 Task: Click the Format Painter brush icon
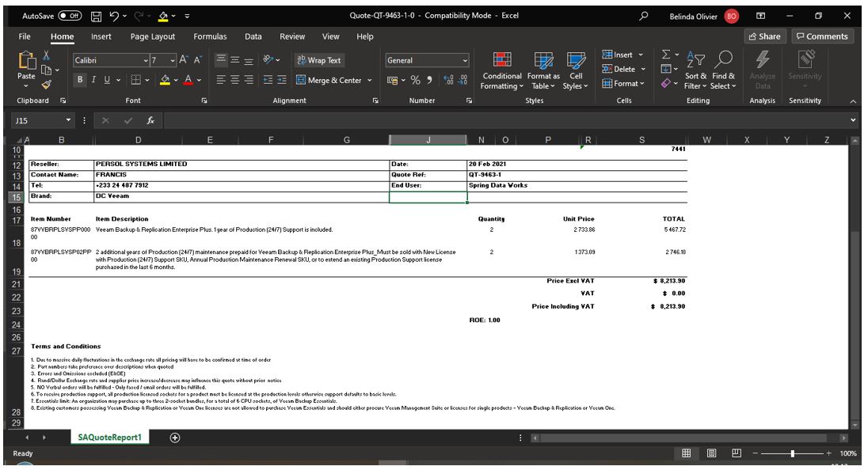point(47,85)
